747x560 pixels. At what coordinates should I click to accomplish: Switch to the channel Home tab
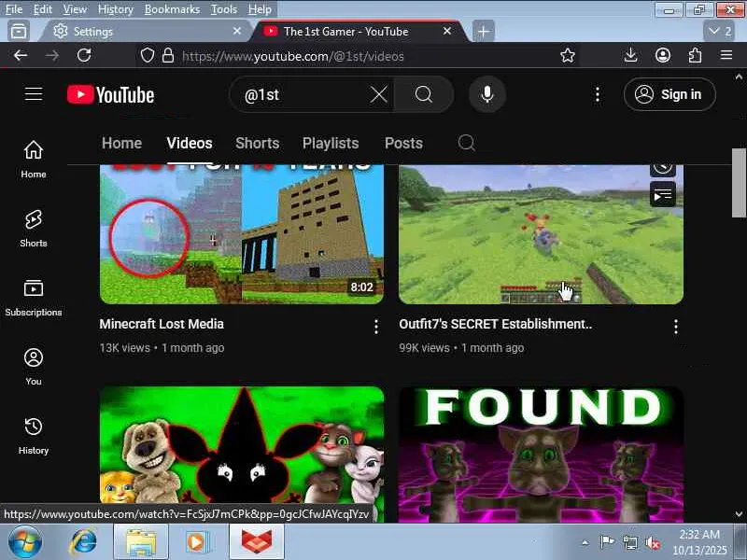pos(121,144)
